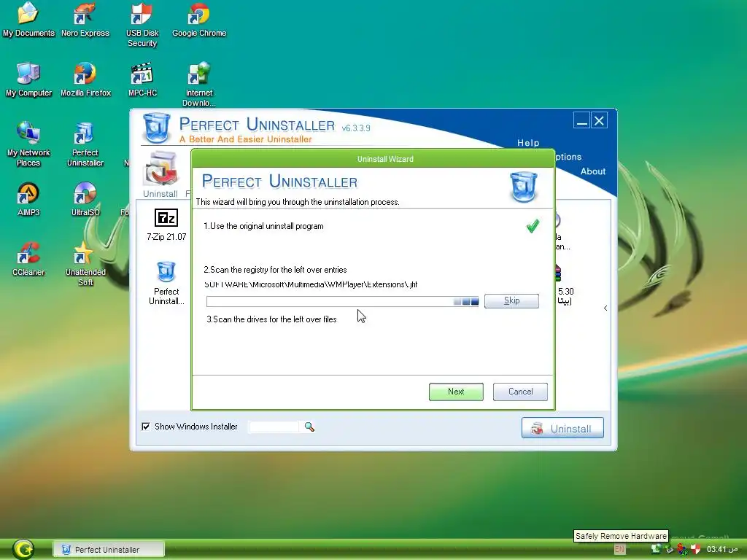This screenshot has width=747, height=560.
Task: Cancel the Uninstall Wizard
Action: pos(520,392)
